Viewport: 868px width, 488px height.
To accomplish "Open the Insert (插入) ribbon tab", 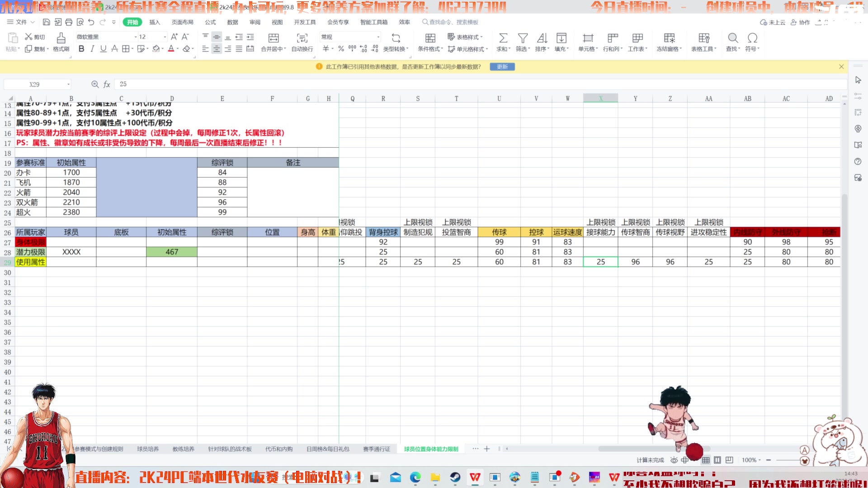I will [x=155, y=22].
